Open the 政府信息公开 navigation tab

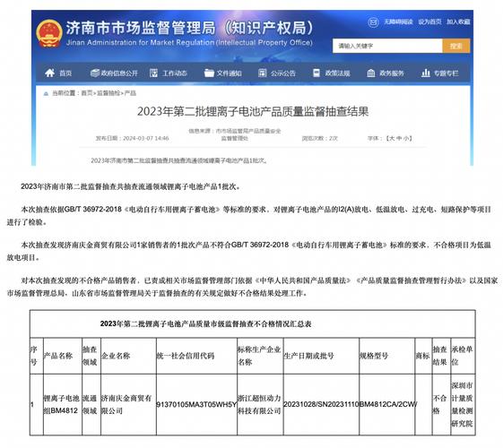[114, 73]
